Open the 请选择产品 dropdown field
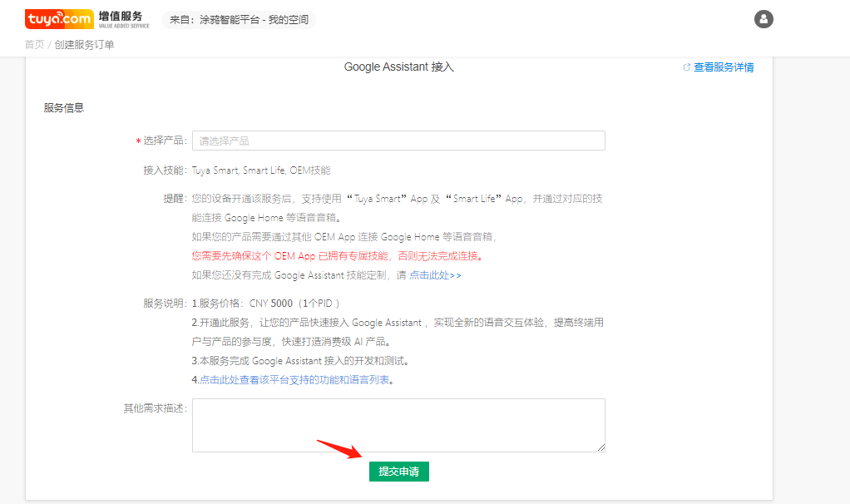Image resolution: width=850 pixels, height=504 pixels. [398, 141]
